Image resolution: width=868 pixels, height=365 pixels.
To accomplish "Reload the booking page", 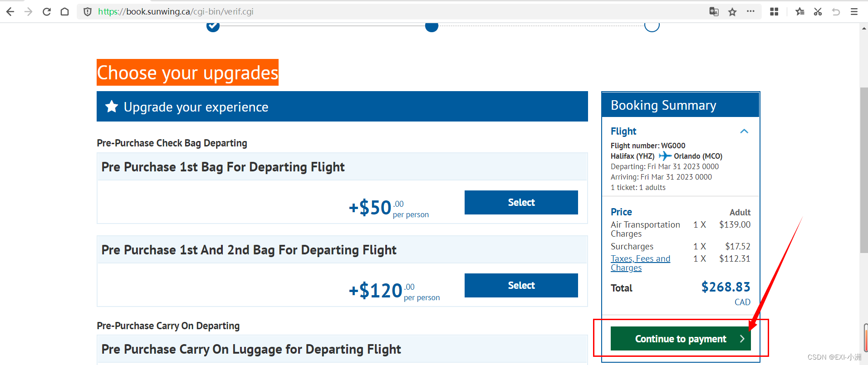I will [x=46, y=11].
